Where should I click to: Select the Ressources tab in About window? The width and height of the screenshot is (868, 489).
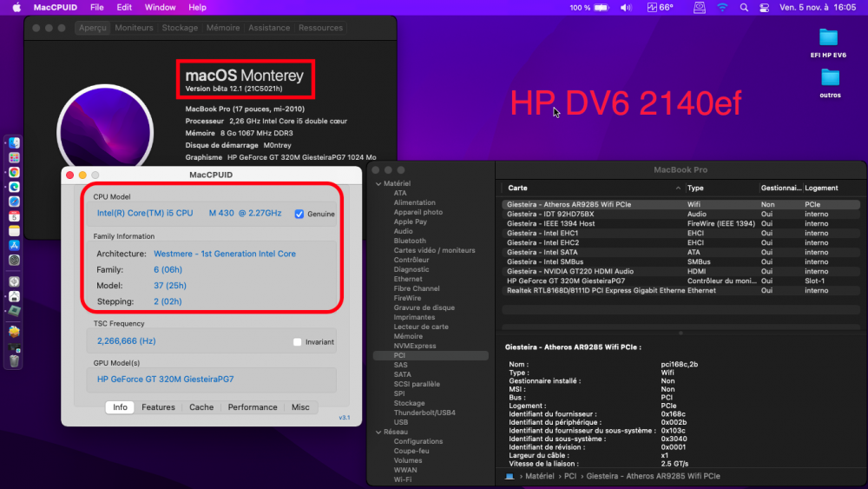[x=320, y=28]
